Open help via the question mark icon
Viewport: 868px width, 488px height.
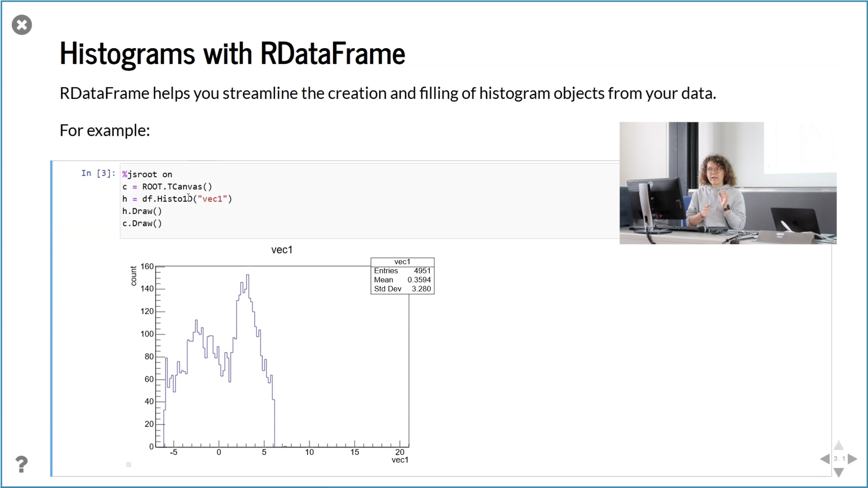point(22,464)
